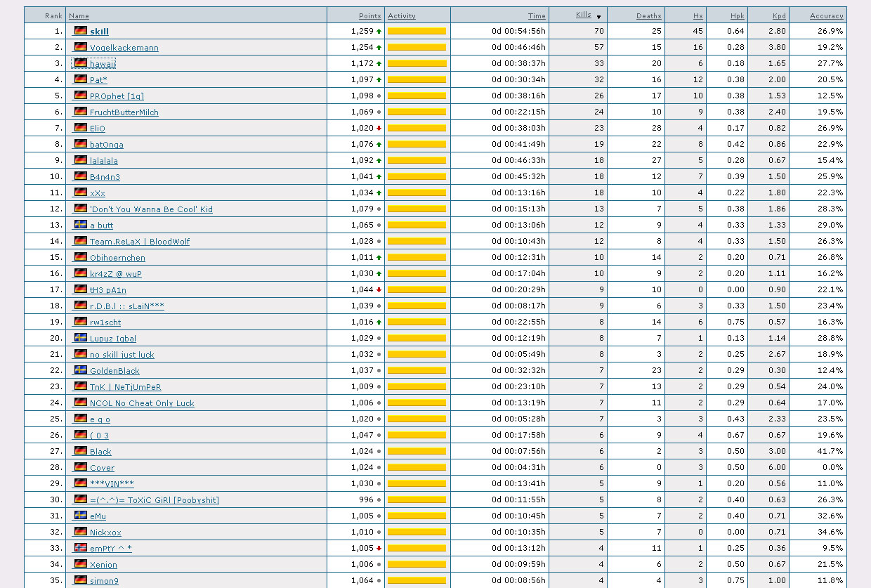Click the Swedish flag beside GoldenBlack
871x588 pixels.
point(81,370)
